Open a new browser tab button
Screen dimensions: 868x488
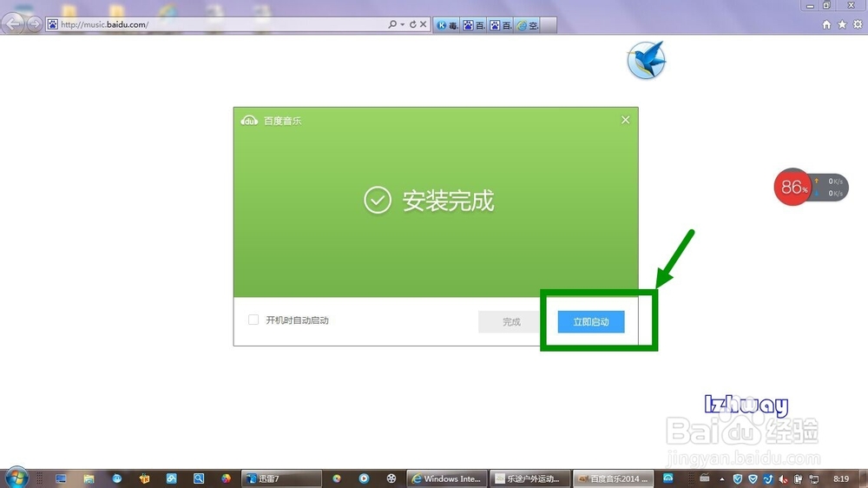pyautogui.click(x=548, y=25)
